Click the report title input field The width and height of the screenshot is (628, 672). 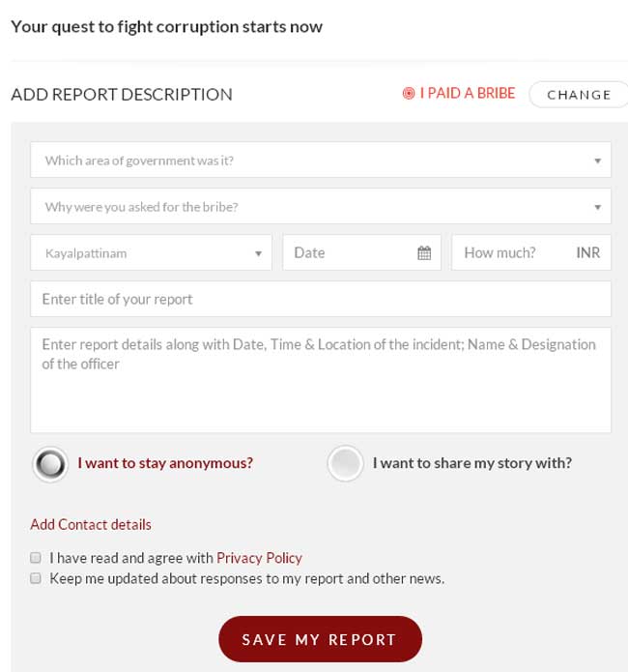321,299
